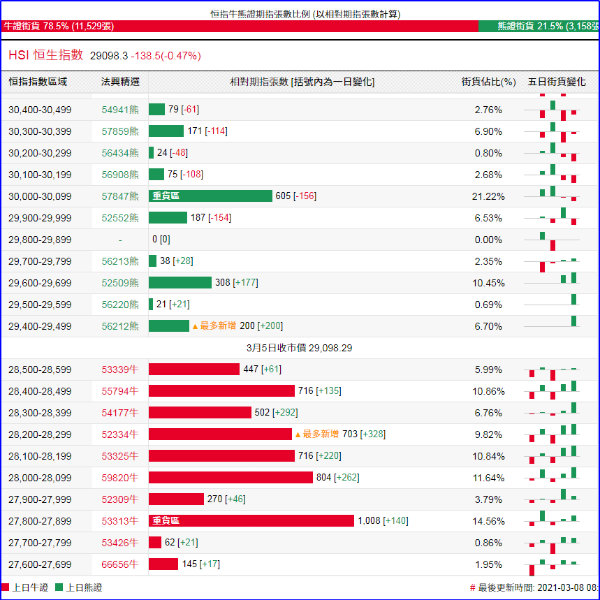Image resolution: width=600 pixels, height=600 pixels.
Task: Open warrant link 53426牛
Action: [120, 543]
